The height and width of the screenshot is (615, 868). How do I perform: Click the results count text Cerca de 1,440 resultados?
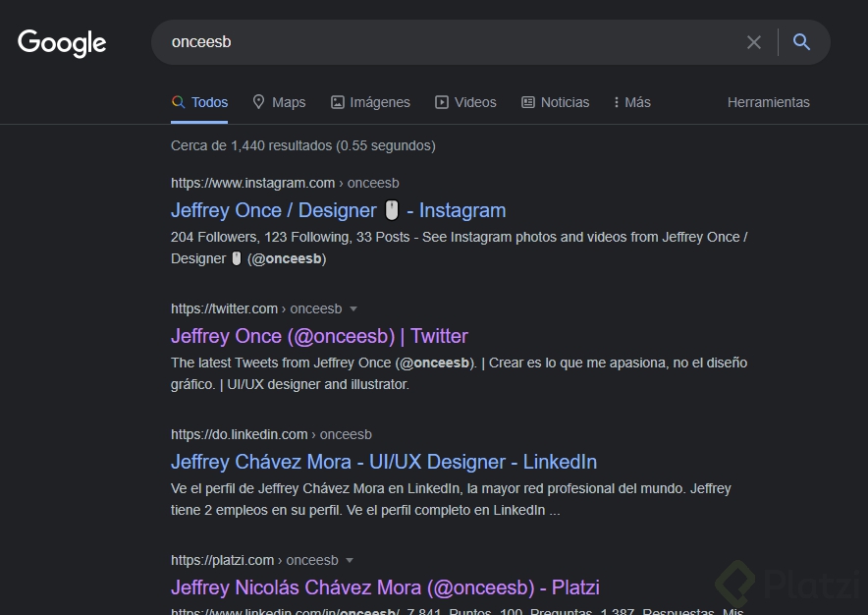tap(303, 145)
